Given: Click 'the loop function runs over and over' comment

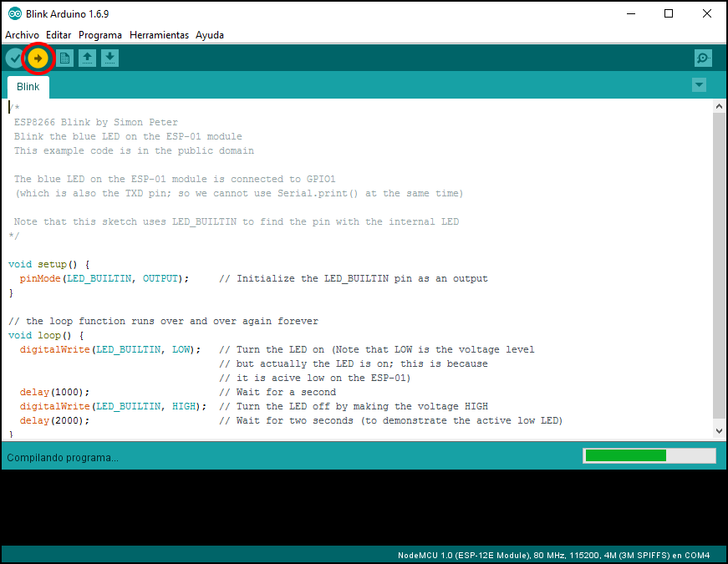Looking at the screenshot, I should pos(164,321).
